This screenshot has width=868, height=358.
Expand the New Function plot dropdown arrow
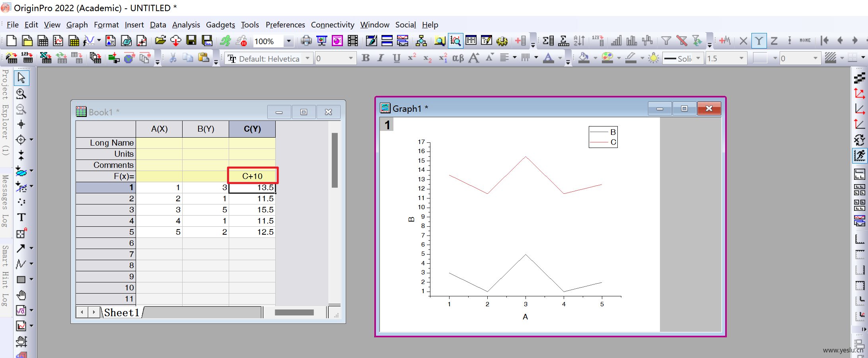(99, 41)
